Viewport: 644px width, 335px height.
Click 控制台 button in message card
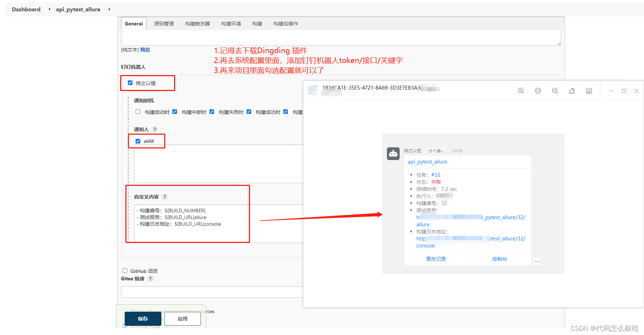point(499,259)
